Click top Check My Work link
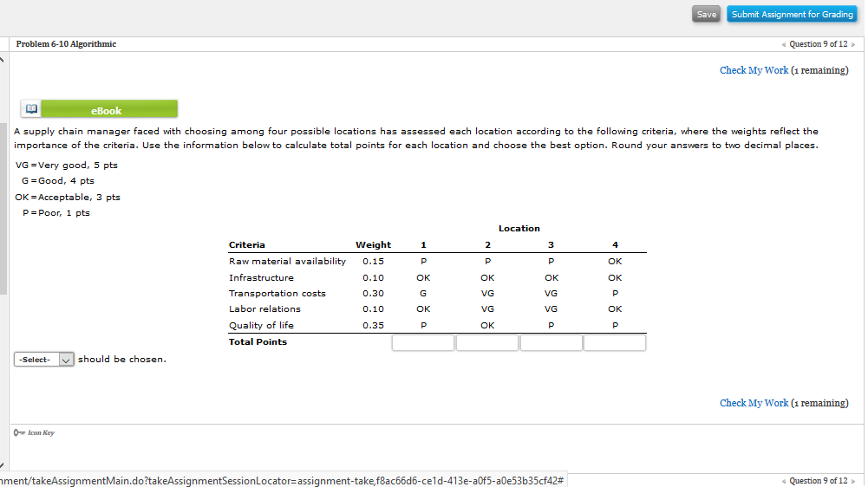 tap(754, 70)
